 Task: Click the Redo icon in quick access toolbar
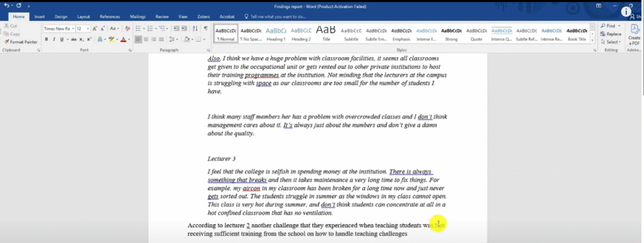click(x=18, y=6)
